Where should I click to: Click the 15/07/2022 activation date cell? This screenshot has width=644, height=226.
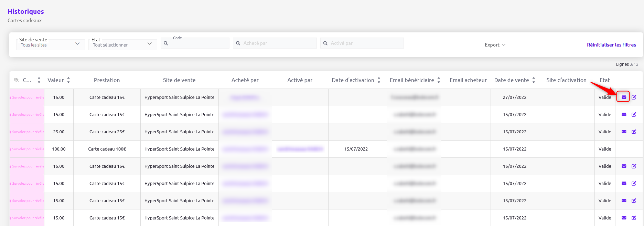(x=356, y=149)
